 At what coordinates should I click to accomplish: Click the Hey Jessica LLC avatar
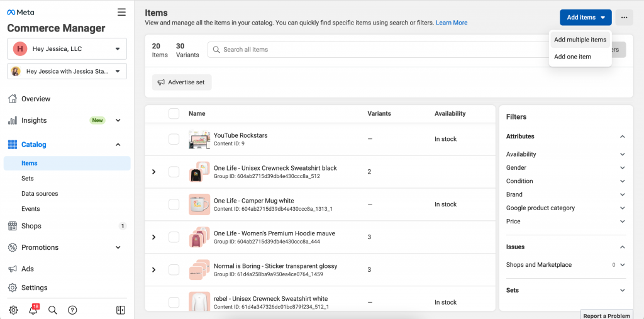pos(19,49)
